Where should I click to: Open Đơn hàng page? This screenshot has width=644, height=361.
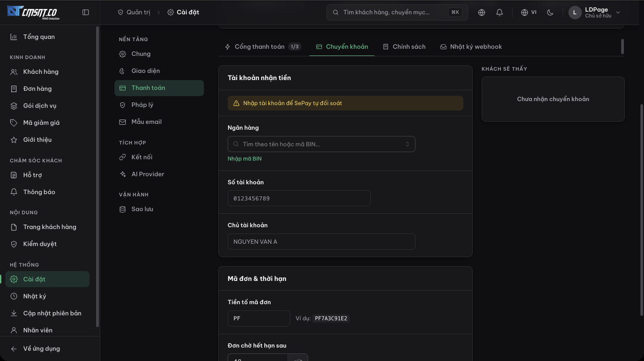click(47, 89)
